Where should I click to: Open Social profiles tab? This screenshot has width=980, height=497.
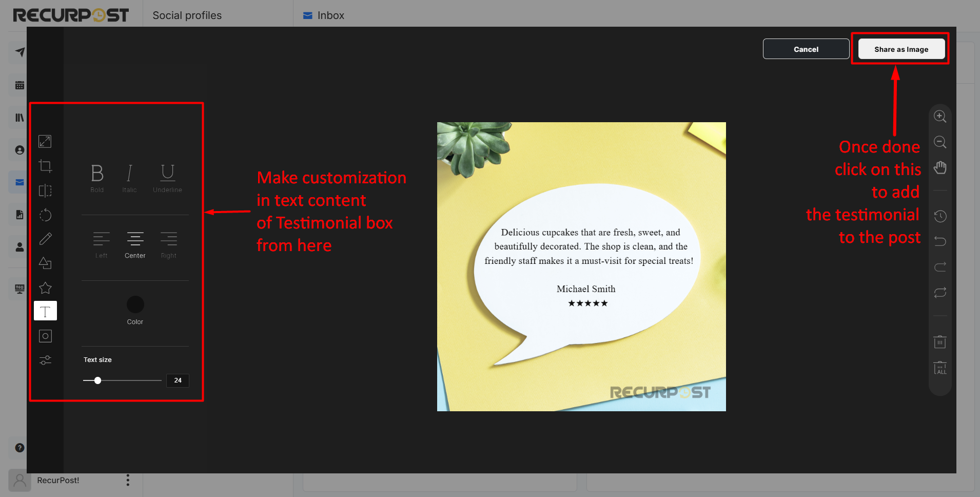187,15
